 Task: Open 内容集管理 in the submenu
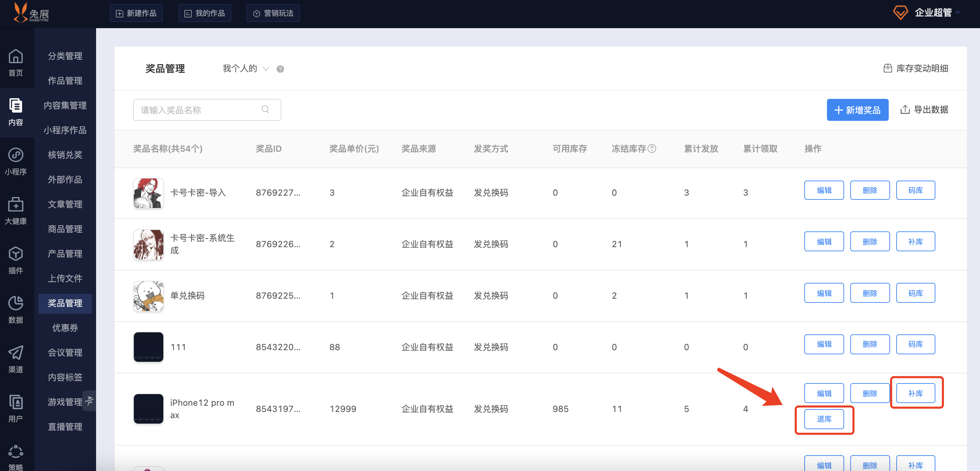[x=65, y=105]
